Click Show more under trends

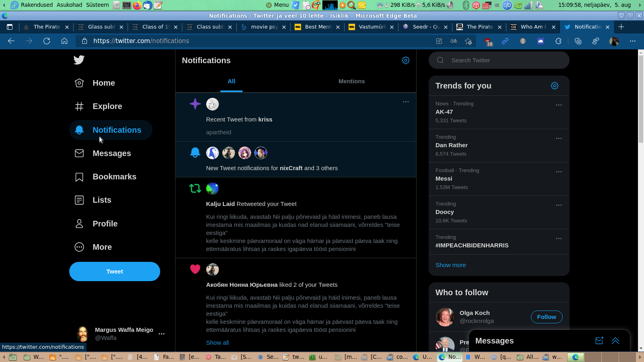click(x=451, y=265)
